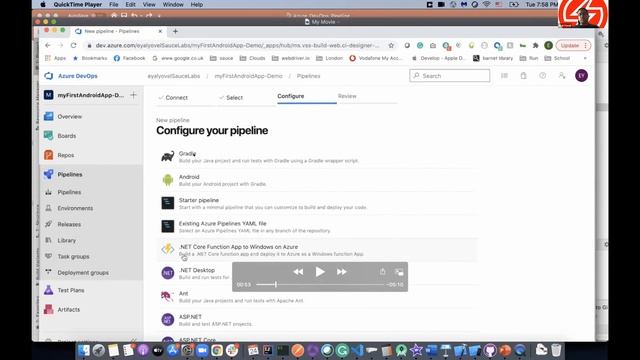Open myFirstAndroidApp-Demo breadcrumb link

click(x=248, y=76)
